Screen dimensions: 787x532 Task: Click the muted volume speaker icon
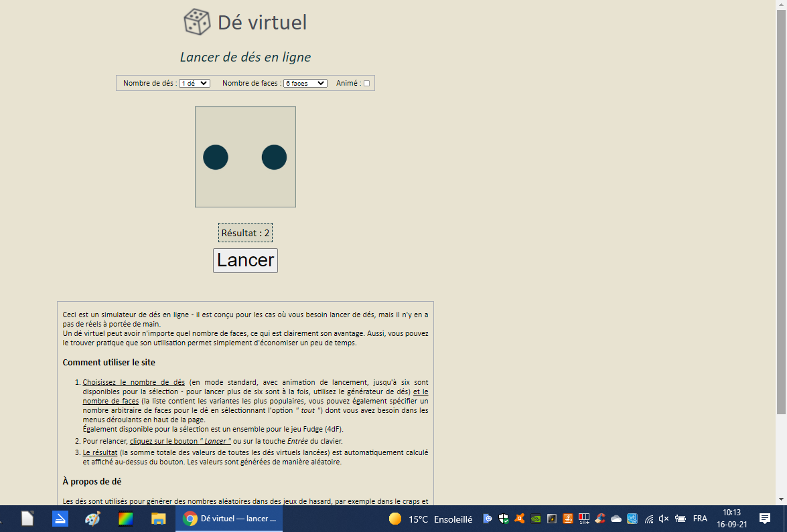[664, 519]
